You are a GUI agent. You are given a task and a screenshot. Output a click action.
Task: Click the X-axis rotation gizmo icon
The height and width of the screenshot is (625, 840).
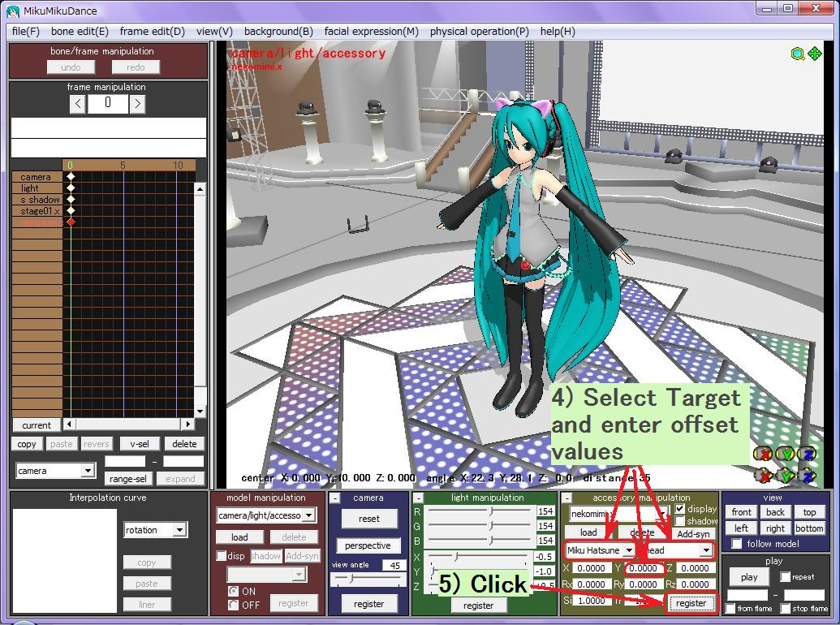point(762,455)
